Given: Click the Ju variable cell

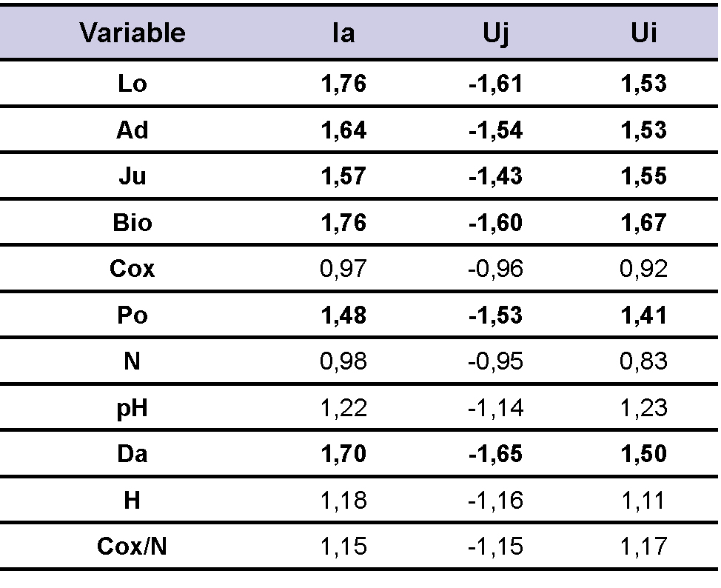Looking at the screenshot, I should 133,176.
